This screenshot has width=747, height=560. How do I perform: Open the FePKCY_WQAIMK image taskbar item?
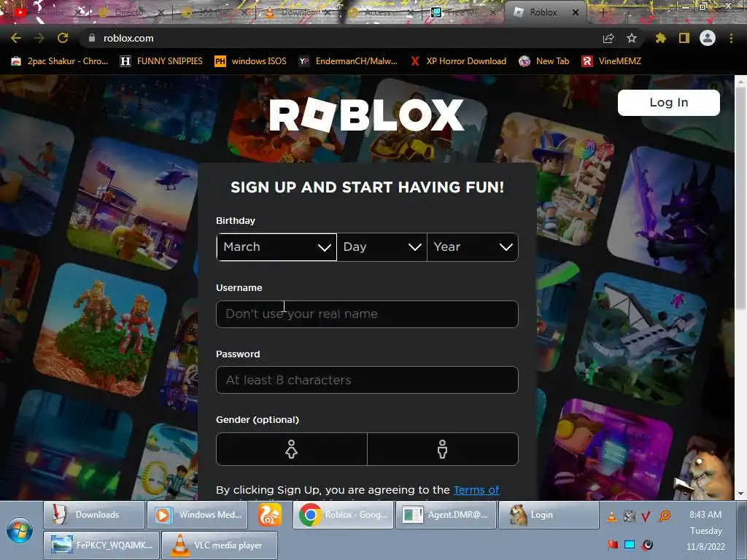[x=101, y=545]
